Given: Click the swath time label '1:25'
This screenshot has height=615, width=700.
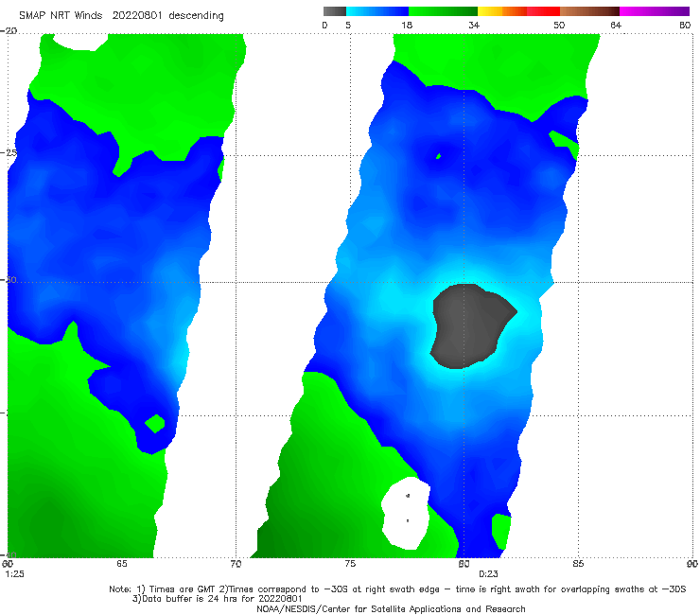Looking at the screenshot, I should (14, 574).
